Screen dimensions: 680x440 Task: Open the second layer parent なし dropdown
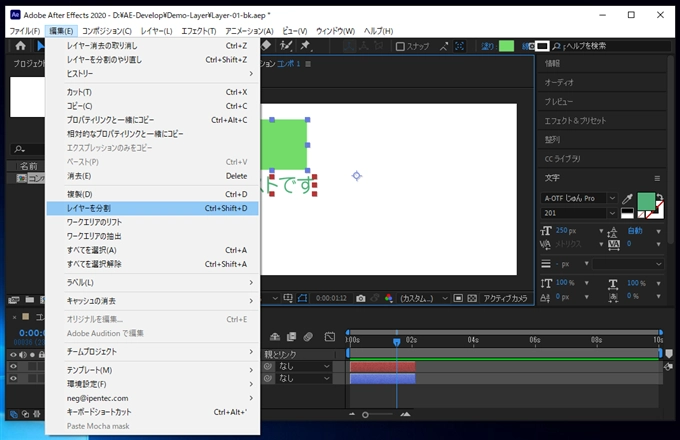[x=304, y=378]
